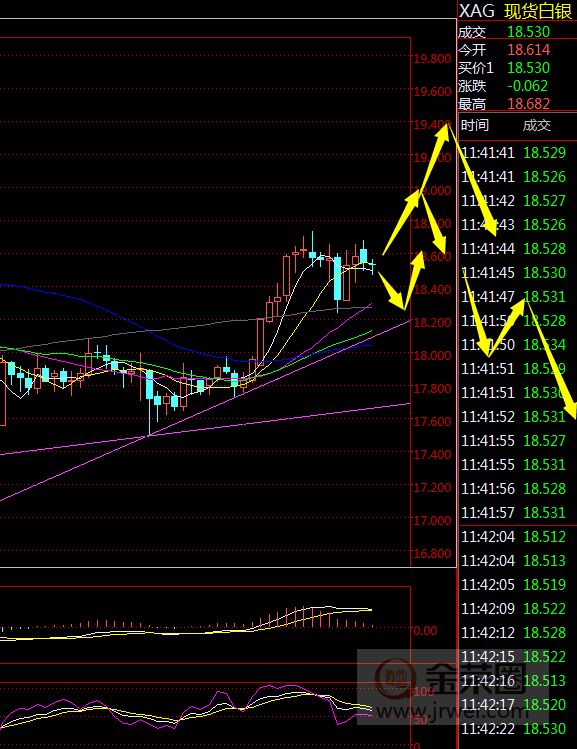Click the 18.200 price axis label

(432, 322)
